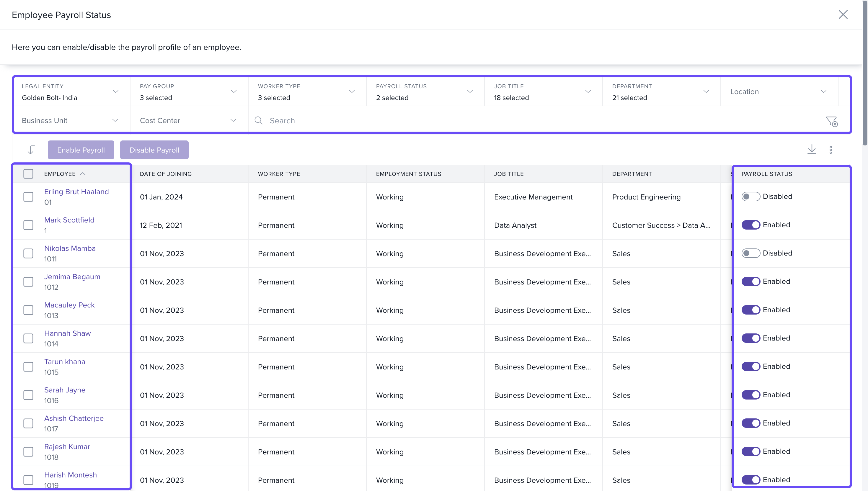The width and height of the screenshot is (868, 491).
Task: Click the Disable Payroll button
Action: click(154, 150)
